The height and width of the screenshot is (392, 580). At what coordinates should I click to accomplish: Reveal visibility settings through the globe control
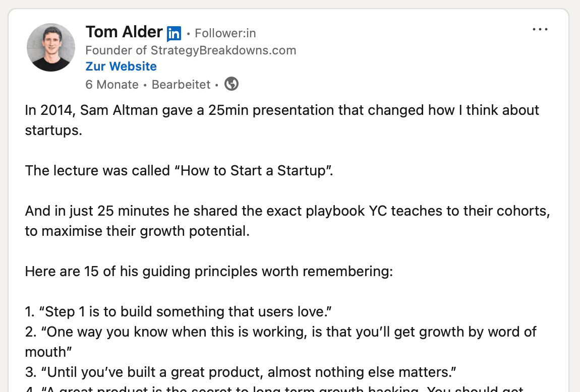tap(231, 84)
